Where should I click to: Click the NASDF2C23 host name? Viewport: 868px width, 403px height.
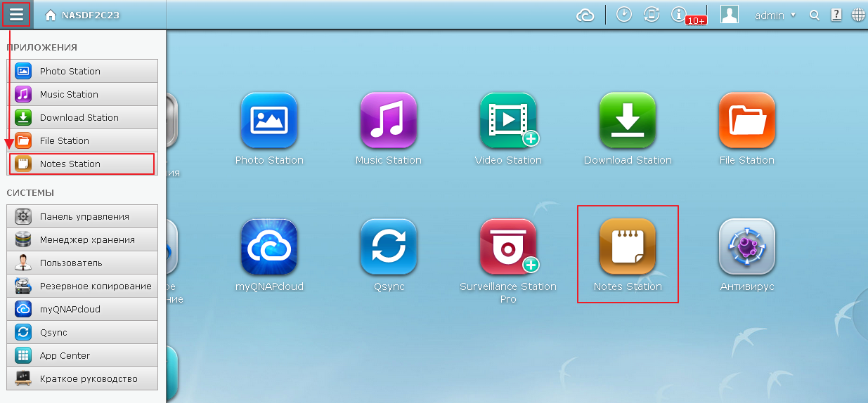tap(91, 15)
